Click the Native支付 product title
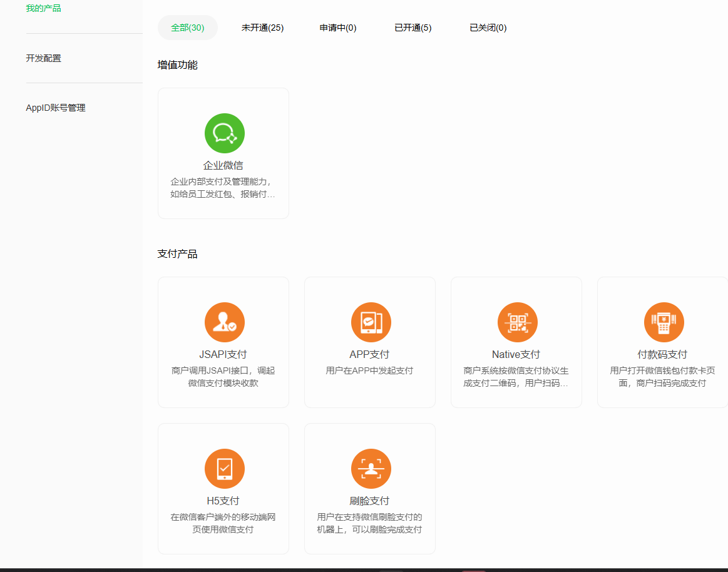 click(x=516, y=354)
